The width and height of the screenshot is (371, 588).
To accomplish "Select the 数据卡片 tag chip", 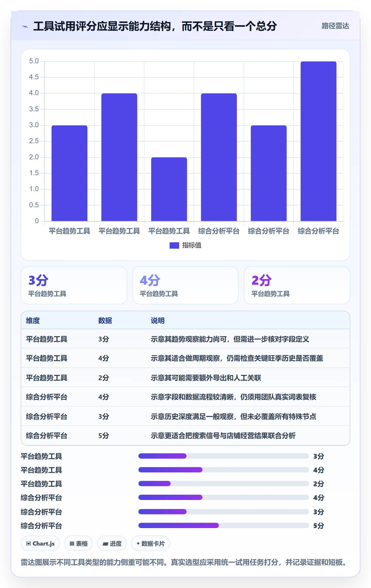I will (x=151, y=543).
